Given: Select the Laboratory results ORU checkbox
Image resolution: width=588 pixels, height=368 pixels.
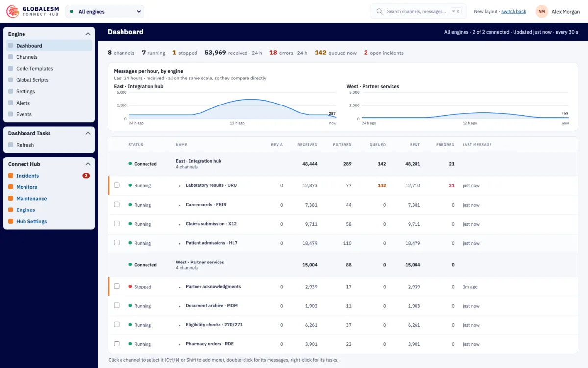Looking at the screenshot, I should (117, 185).
